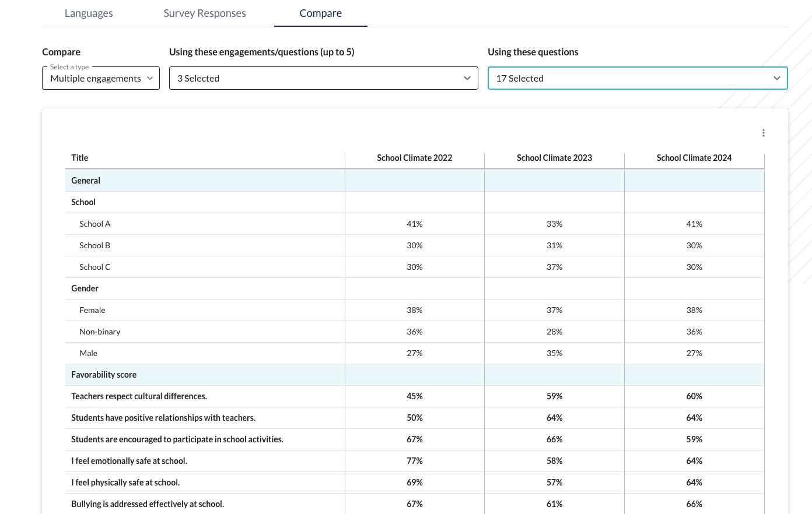Select the School group row label

coord(83,202)
